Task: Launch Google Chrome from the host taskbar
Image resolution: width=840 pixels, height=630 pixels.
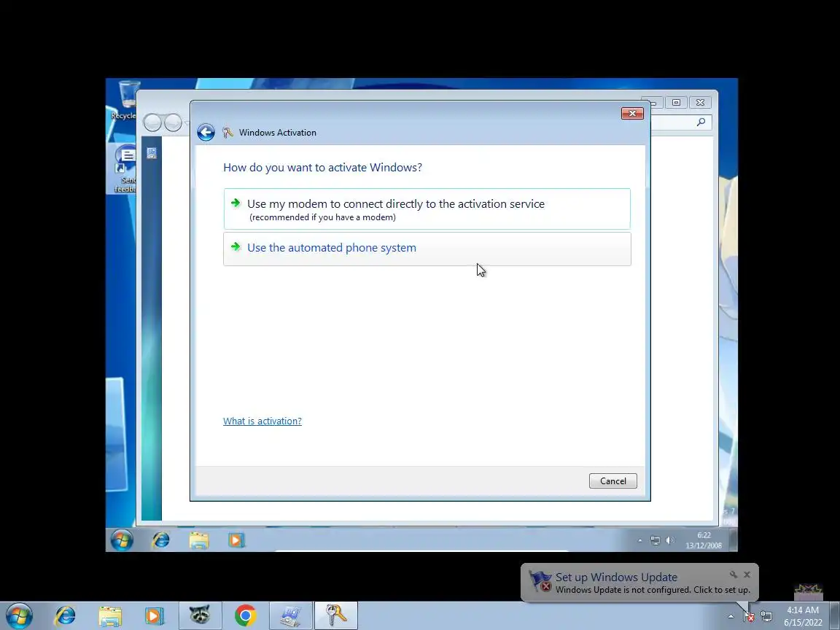Action: (245, 615)
